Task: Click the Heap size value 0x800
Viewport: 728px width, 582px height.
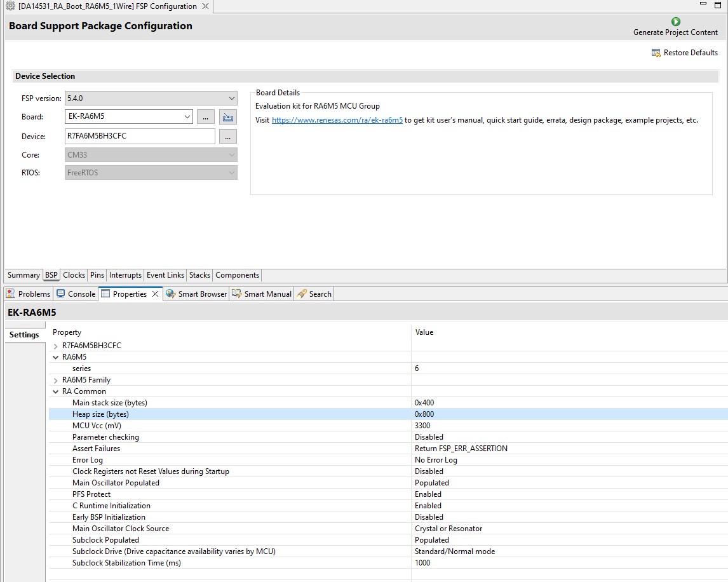Action: tap(424, 414)
